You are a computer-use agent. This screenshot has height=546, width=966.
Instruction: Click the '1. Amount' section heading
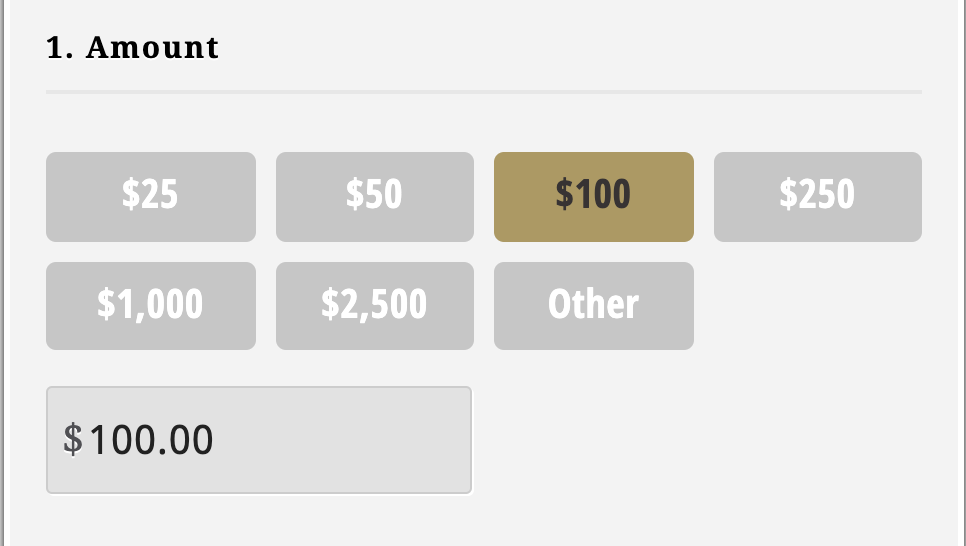pos(132,48)
